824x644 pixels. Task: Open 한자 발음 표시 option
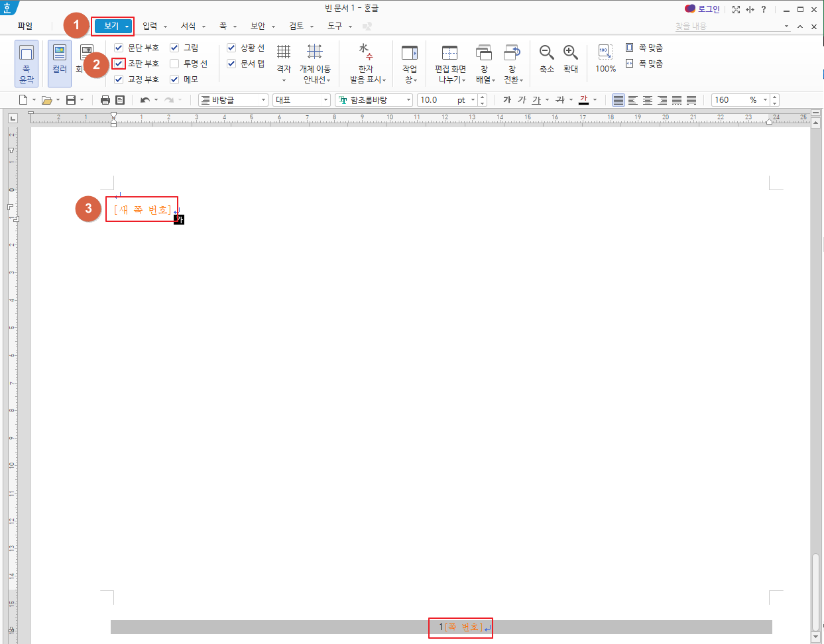(367, 63)
